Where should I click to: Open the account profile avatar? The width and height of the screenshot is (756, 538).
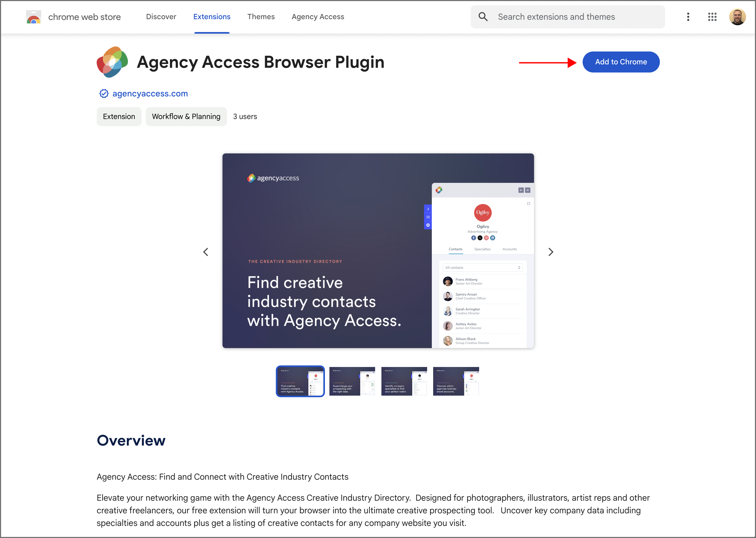coord(737,17)
